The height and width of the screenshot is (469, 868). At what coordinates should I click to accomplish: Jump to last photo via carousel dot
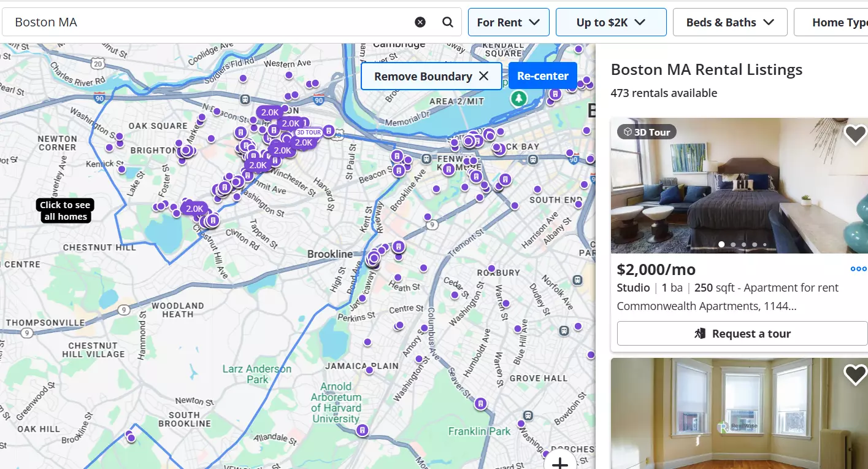click(x=764, y=244)
